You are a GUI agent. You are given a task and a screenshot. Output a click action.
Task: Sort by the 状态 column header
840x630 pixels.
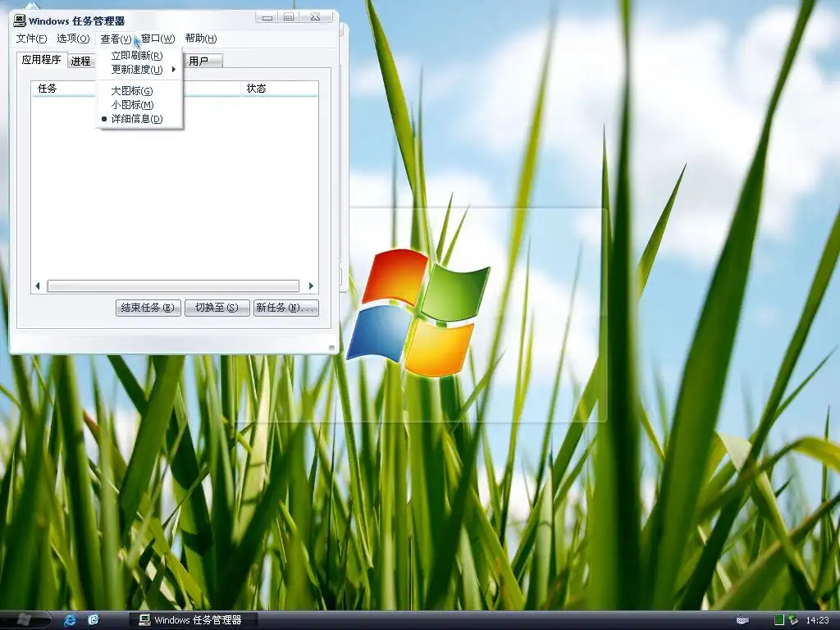(280, 89)
